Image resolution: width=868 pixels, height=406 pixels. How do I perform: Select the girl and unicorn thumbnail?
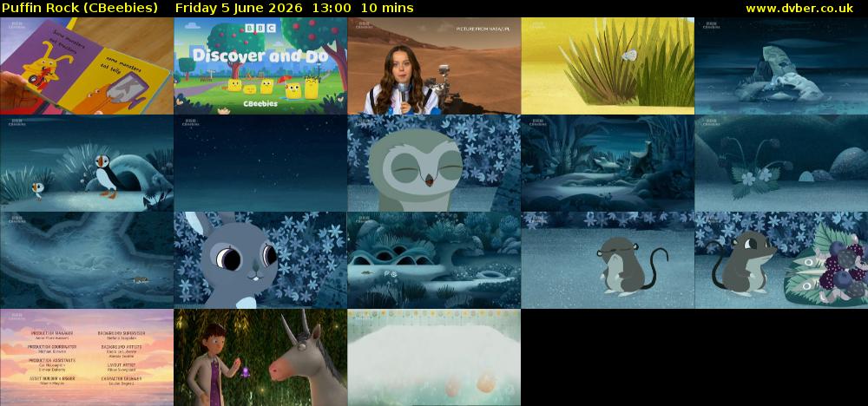[x=260, y=357]
